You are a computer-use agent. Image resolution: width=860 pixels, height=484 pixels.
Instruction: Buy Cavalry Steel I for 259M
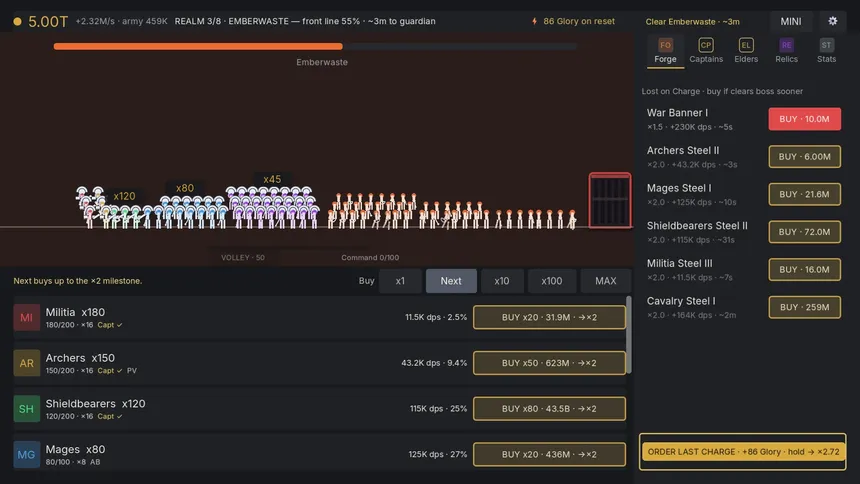(804, 307)
